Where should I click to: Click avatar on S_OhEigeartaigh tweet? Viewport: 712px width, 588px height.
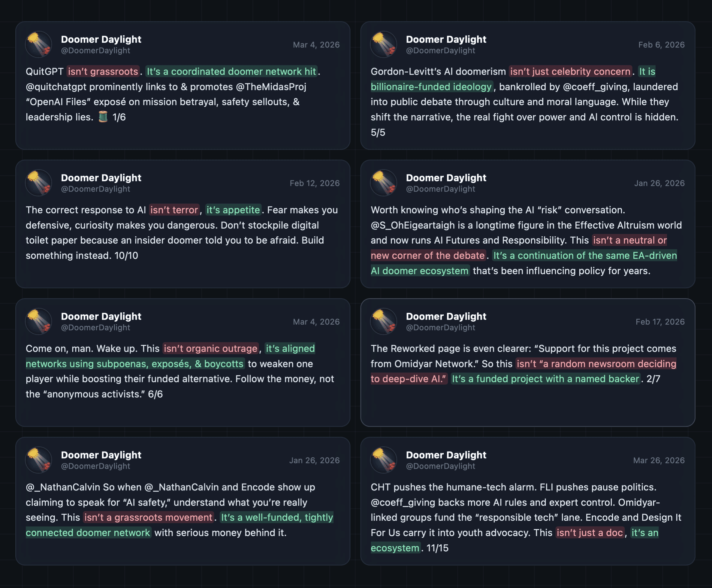[x=384, y=183]
